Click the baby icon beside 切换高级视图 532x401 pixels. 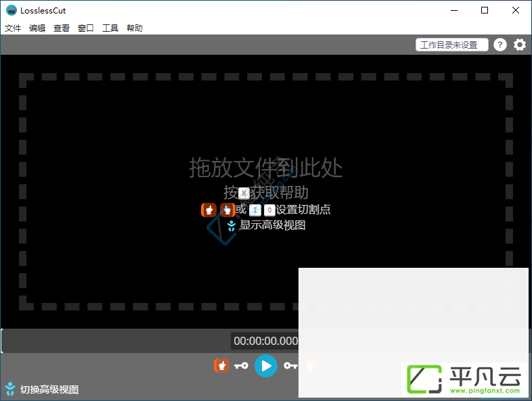[x=10, y=389]
